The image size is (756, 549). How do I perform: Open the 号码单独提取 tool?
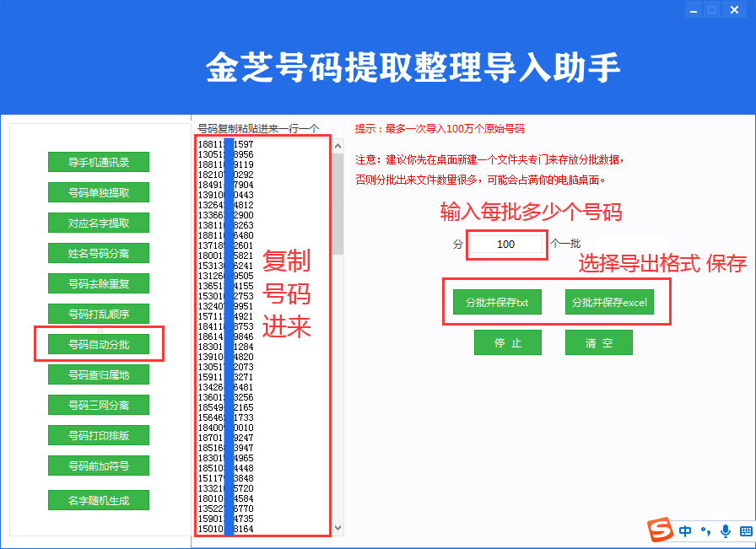[99, 192]
